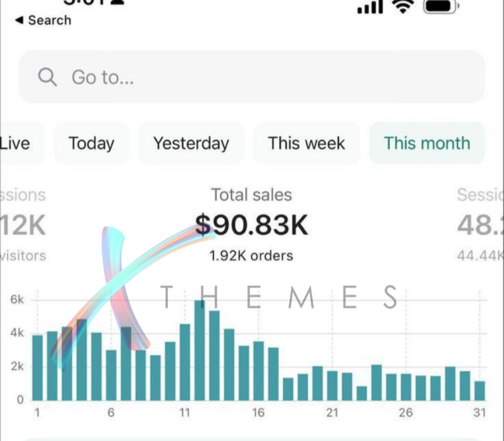
Task: Tap the day 16 bar in chart
Action: coord(258,371)
